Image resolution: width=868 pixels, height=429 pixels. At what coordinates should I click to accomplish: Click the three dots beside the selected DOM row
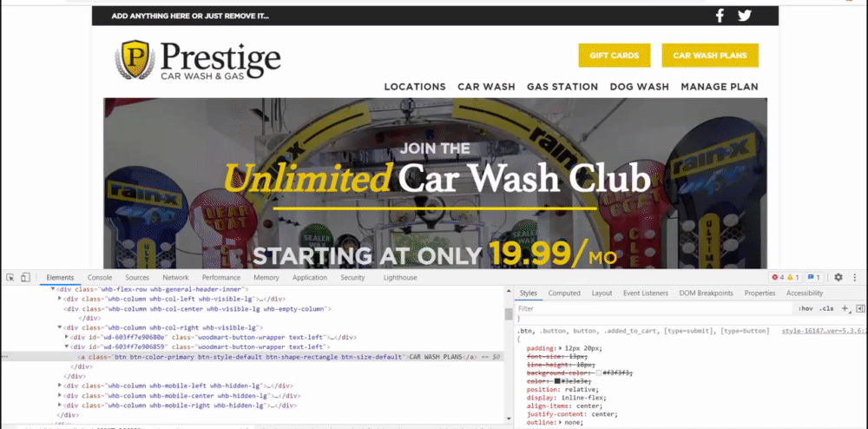(5, 357)
